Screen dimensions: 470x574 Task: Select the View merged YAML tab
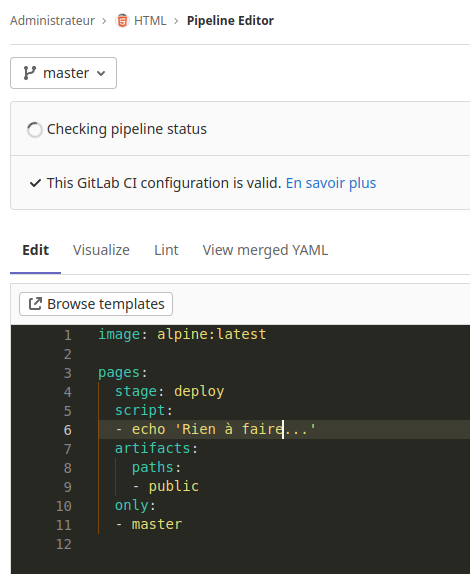click(x=265, y=250)
